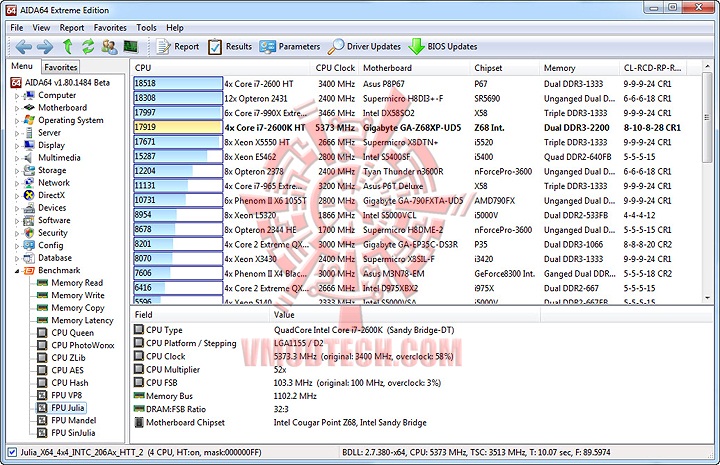Image resolution: width=720 pixels, height=465 pixels.
Task: Expand the Server tree node
Action: [17, 133]
